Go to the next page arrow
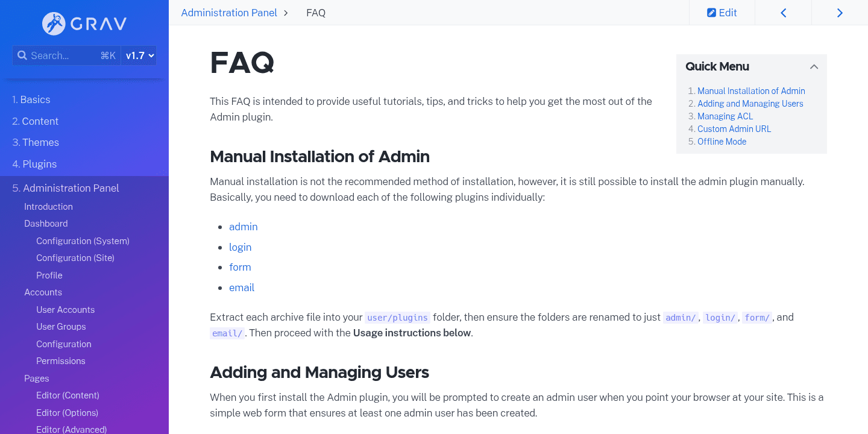 pos(840,12)
